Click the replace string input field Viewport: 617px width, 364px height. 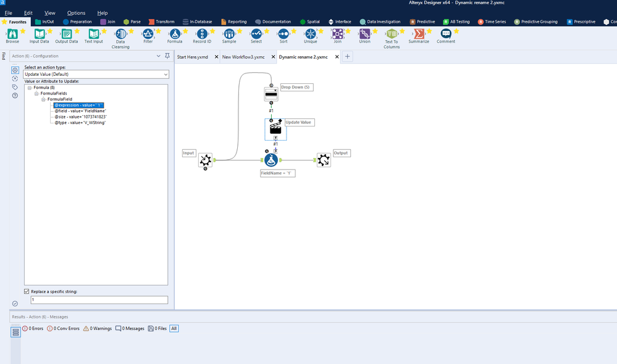99,300
